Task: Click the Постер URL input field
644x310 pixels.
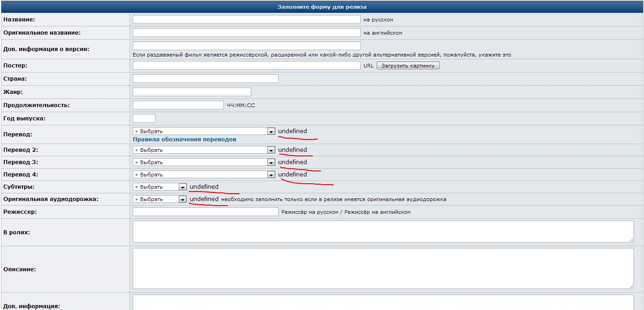Action: (x=246, y=66)
